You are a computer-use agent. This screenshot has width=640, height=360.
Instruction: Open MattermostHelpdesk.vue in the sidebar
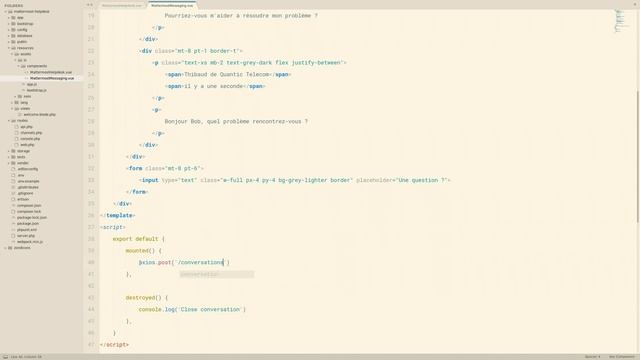[x=51, y=72]
